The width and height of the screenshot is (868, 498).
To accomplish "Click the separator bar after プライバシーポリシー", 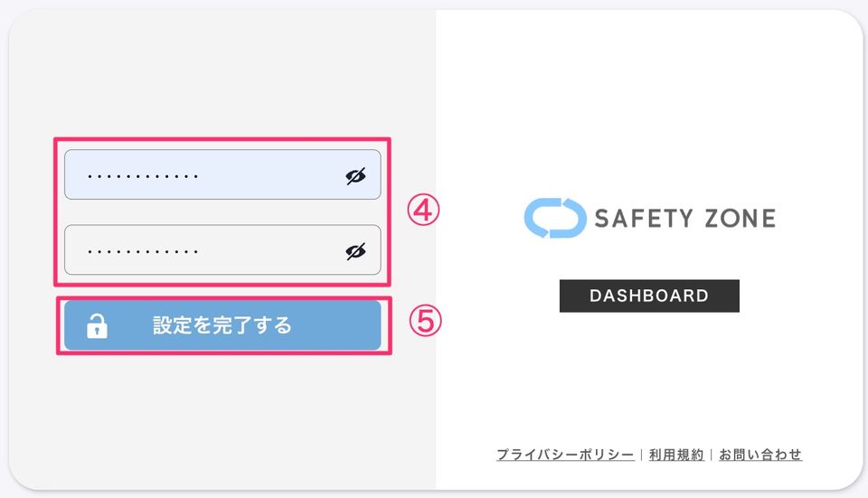I will 642,455.
